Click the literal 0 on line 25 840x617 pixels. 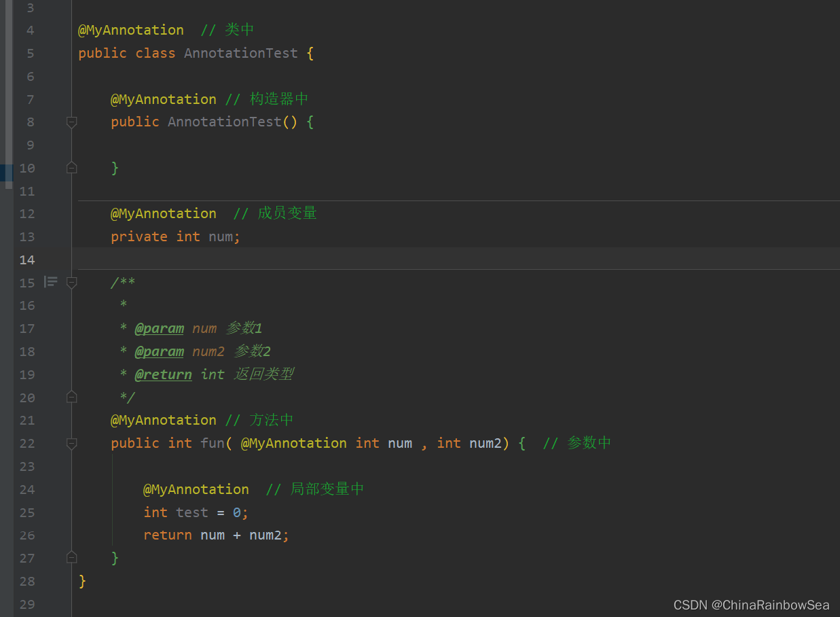point(237,512)
